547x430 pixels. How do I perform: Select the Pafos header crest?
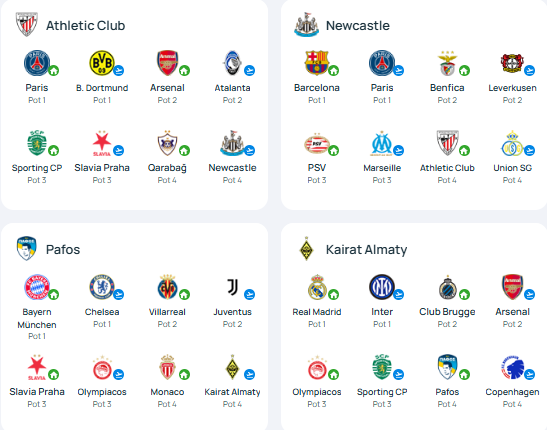pyautogui.click(x=27, y=249)
